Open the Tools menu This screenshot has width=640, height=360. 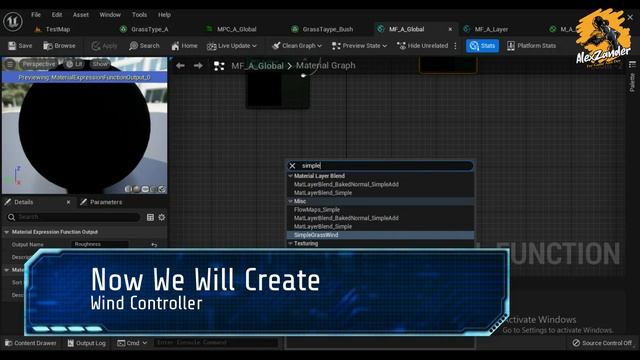click(139, 15)
